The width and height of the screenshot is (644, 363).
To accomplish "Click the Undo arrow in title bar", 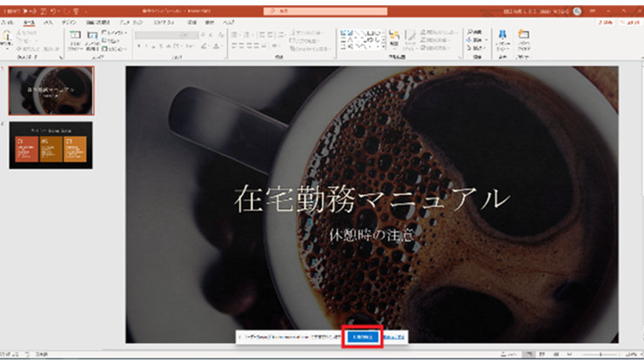I will 53,11.
